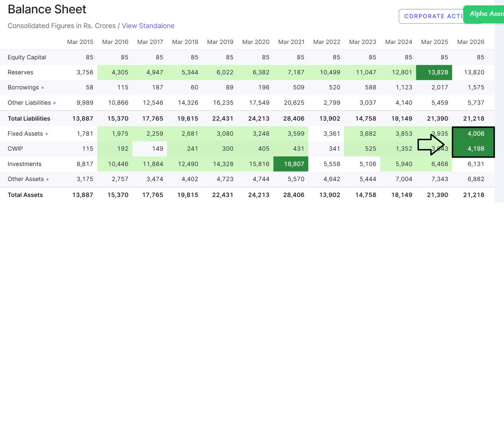
Task: Click the Other Assets value 2,757
Action: point(120,179)
